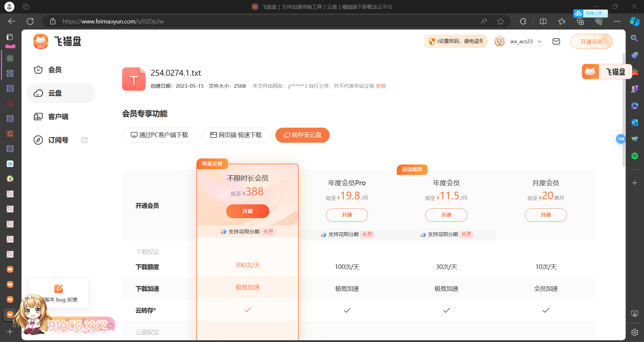Open browser extensions puzzle icon

[x=523, y=21]
